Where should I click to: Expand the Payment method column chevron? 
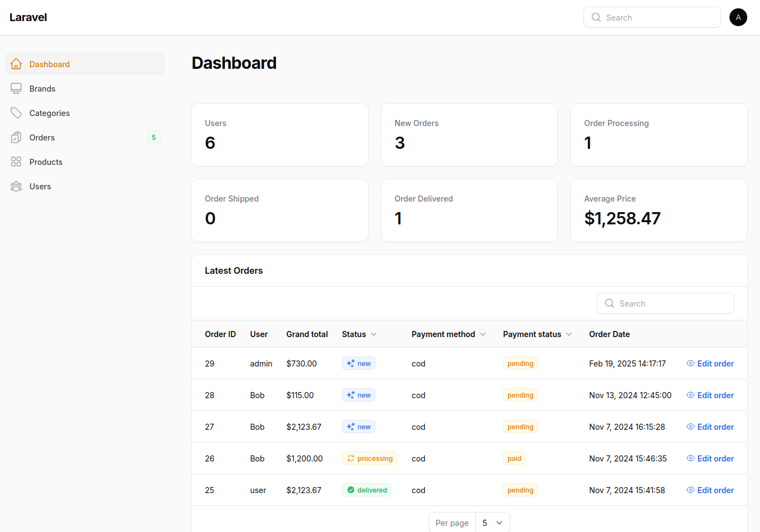(x=483, y=334)
